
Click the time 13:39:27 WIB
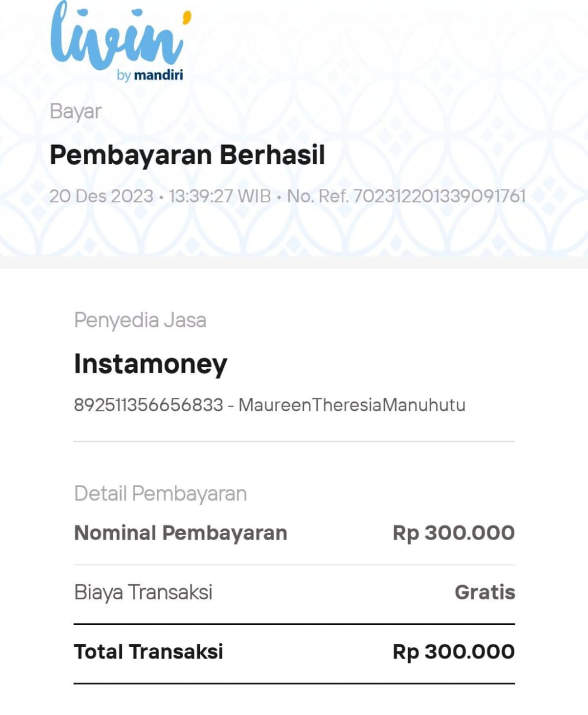click(x=220, y=196)
